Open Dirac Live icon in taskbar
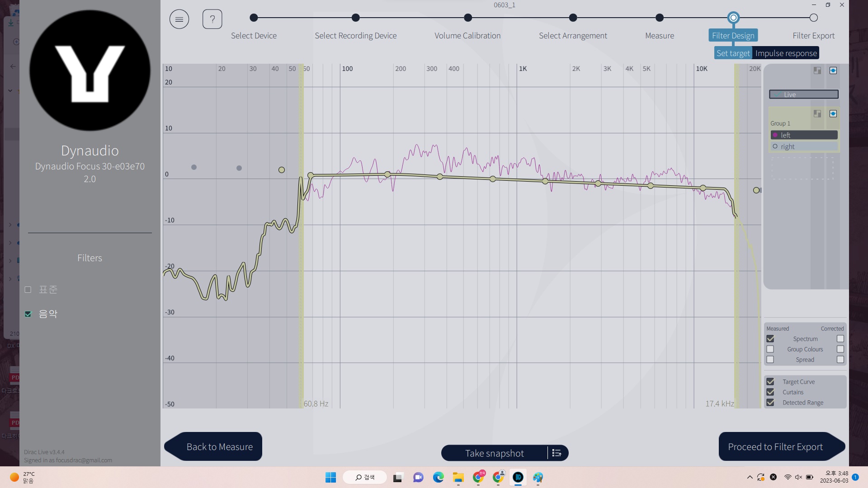Viewport: 868px width, 488px height. [518, 477]
